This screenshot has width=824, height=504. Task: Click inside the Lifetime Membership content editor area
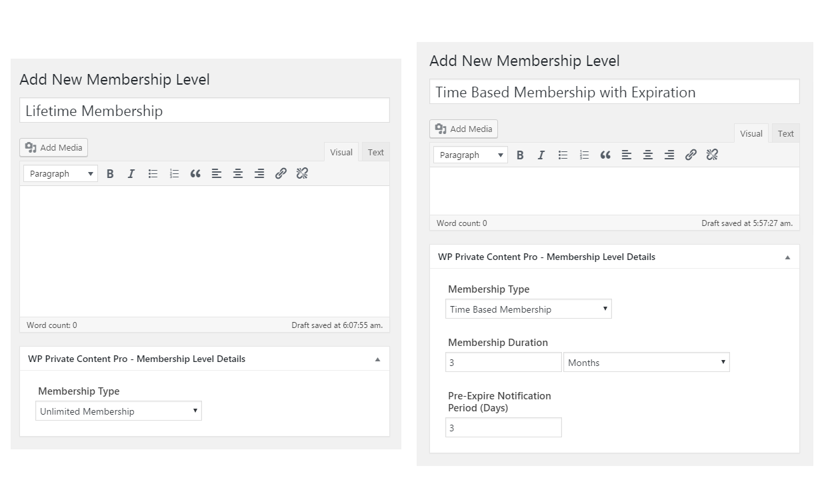click(x=205, y=251)
